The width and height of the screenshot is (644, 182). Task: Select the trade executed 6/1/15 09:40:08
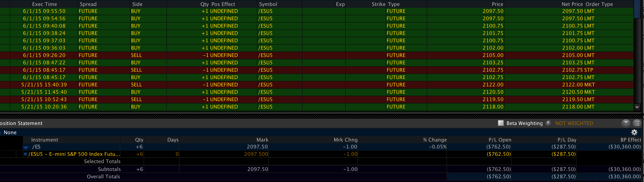point(317,26)
